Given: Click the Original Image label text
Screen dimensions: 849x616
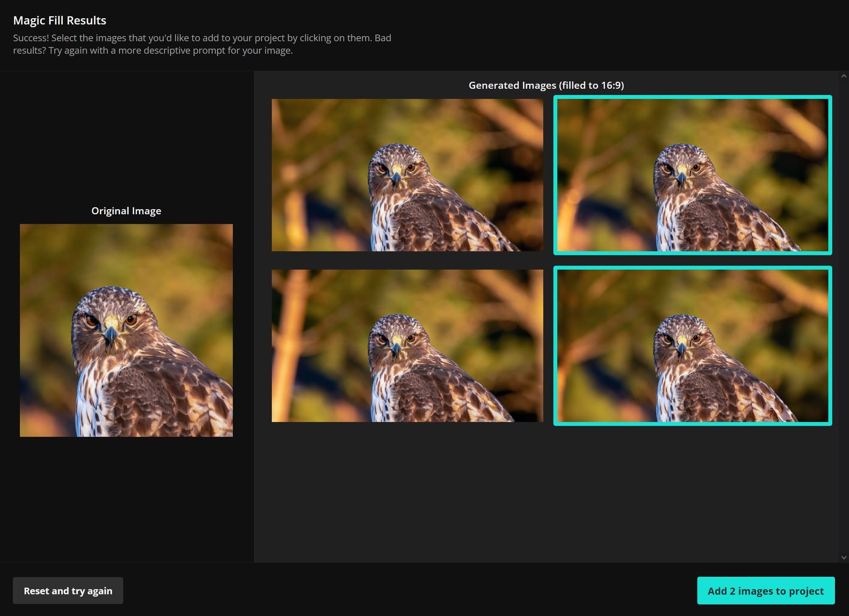Looking at the screenshot, I should coord(126,211).
